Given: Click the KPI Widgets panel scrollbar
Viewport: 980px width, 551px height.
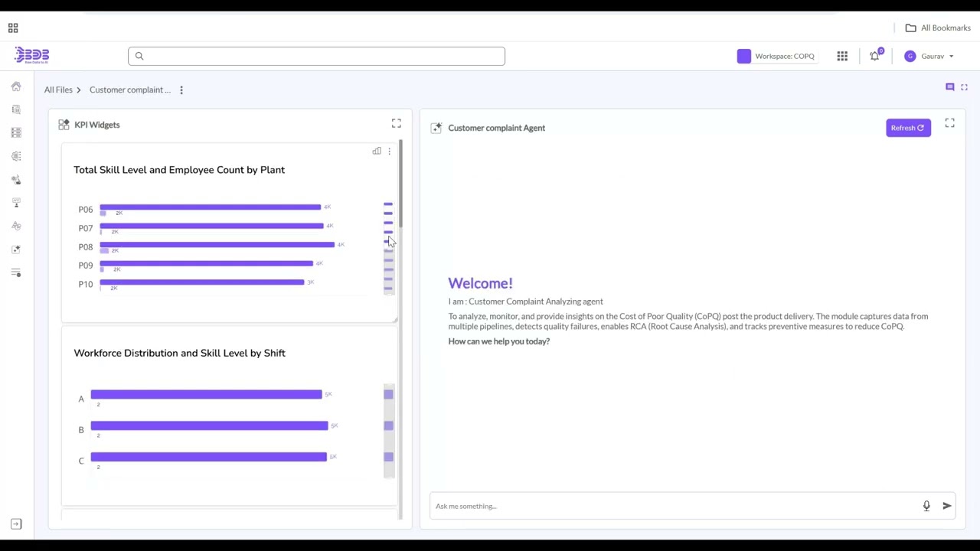Looking at the screenshot, I should click(400, 184).
